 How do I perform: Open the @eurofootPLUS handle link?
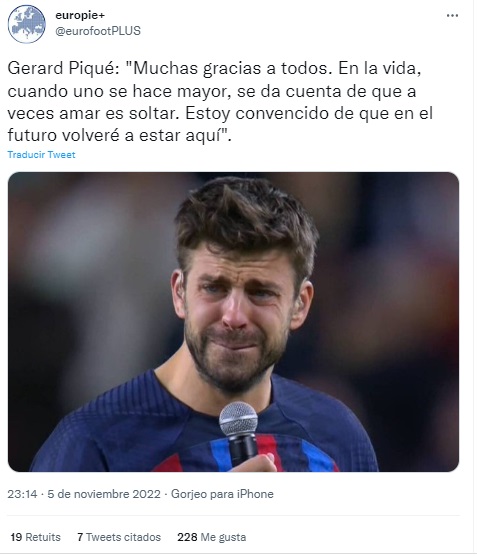(98, 31)
